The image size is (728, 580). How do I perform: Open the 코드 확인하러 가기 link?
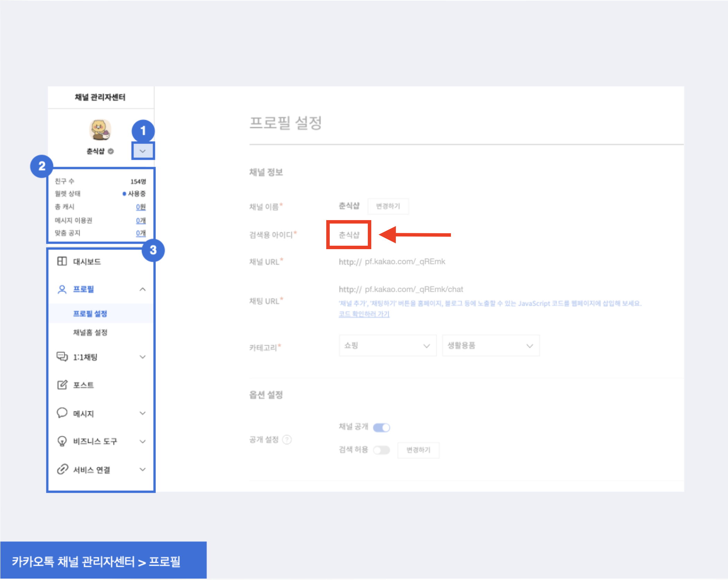364,314
